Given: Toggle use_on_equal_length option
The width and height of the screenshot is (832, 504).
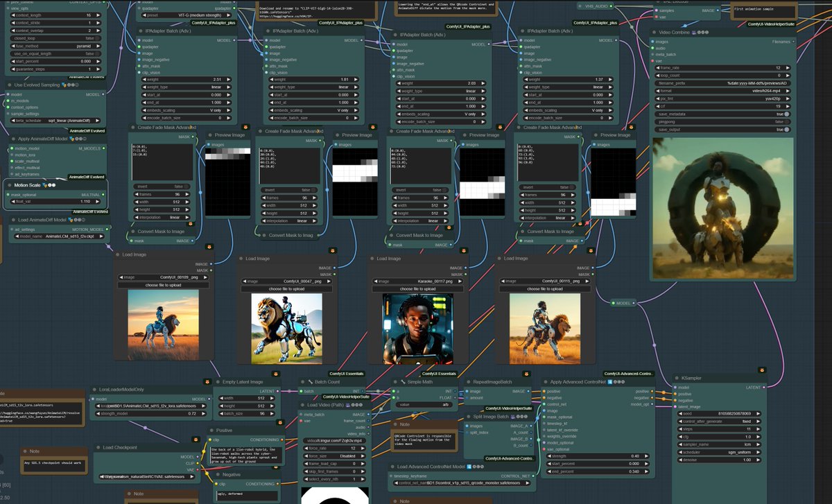Looking at the screenshot, I should [x=55, y=53].
